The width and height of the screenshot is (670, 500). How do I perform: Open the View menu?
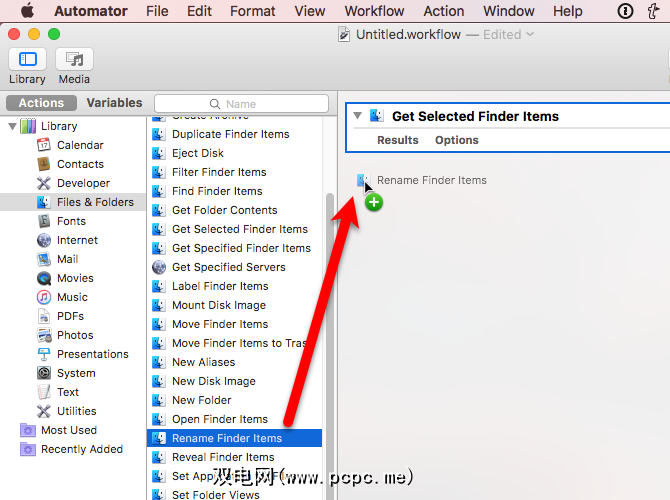coord(310,11)
